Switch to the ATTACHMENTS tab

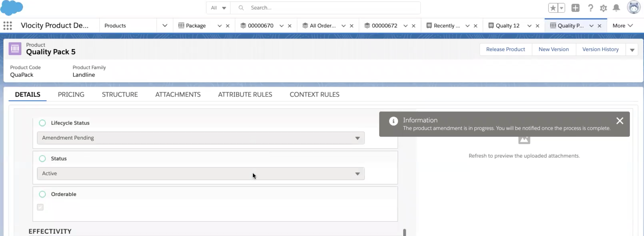(x=178, y=94)
